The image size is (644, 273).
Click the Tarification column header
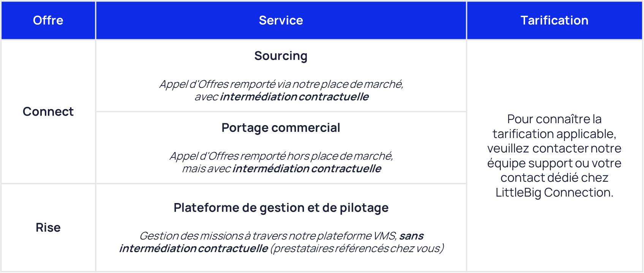point(555,21)
